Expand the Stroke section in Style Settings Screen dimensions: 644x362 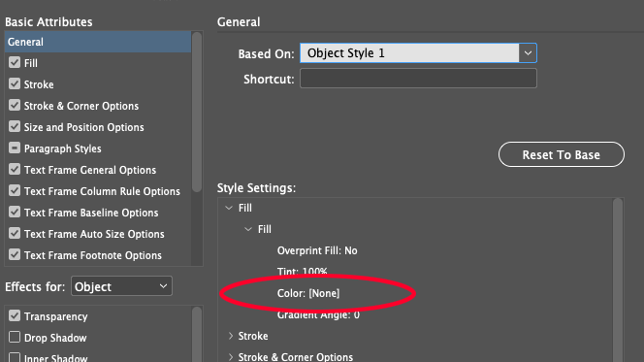(231, 336)
